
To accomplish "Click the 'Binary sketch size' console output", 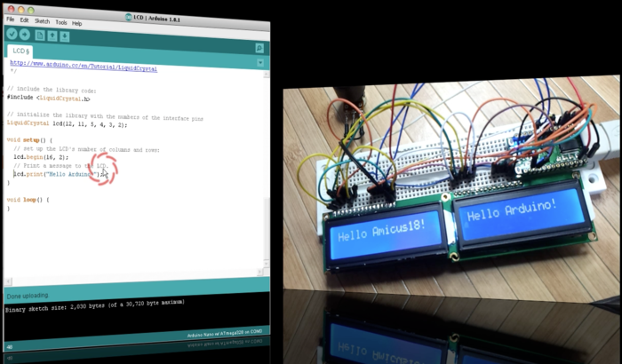I will pyautogui.click(x=95, y=305).
